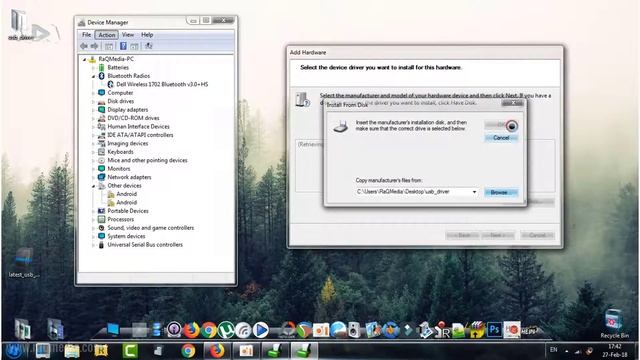Screen dimensions: 640x360
Task: Click OK in Install From Disk dialog
Action: [501, 125]
